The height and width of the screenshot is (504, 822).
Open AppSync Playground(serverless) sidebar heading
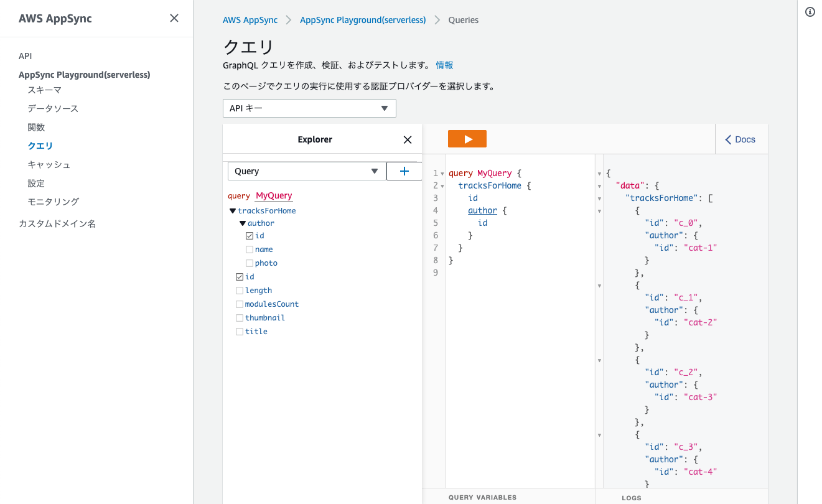pos(85,75)
